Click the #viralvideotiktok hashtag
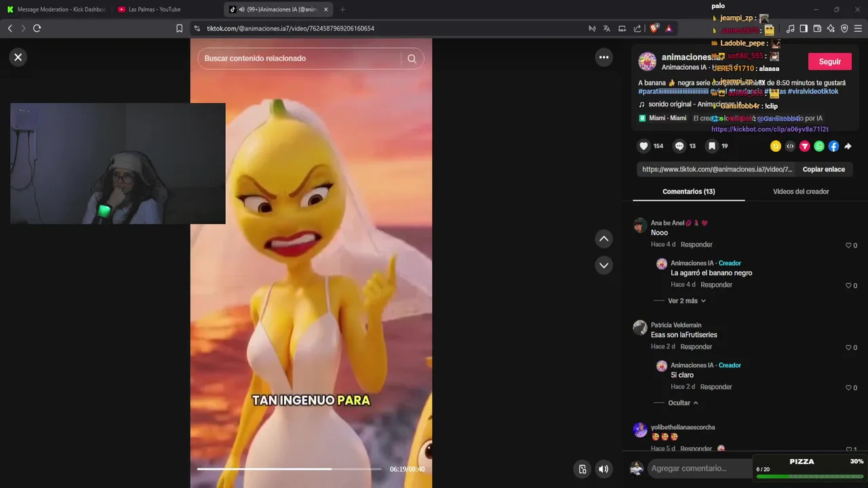This screenshot has height=488, width=868. click(x=812, y=91)
